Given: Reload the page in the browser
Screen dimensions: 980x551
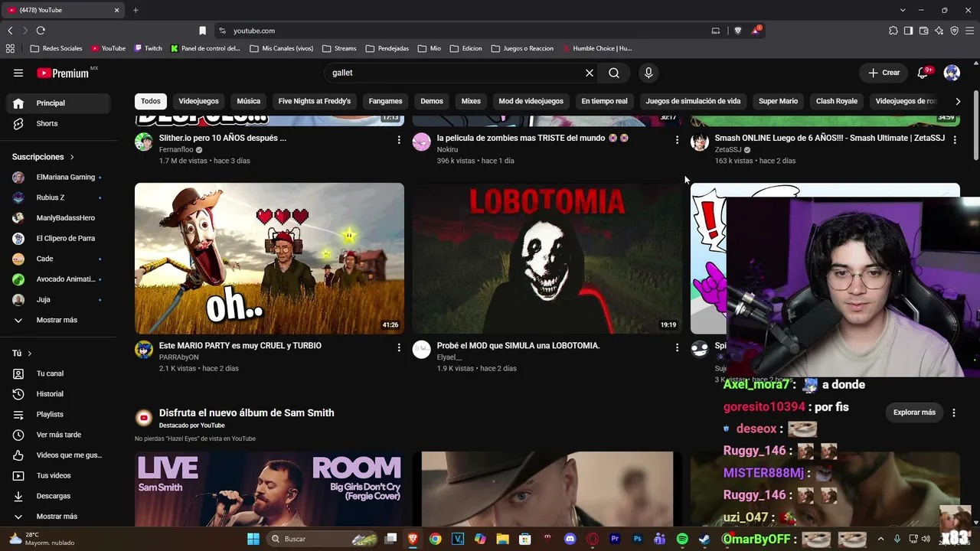Looking at the screenshot, I should click(41, 31).
